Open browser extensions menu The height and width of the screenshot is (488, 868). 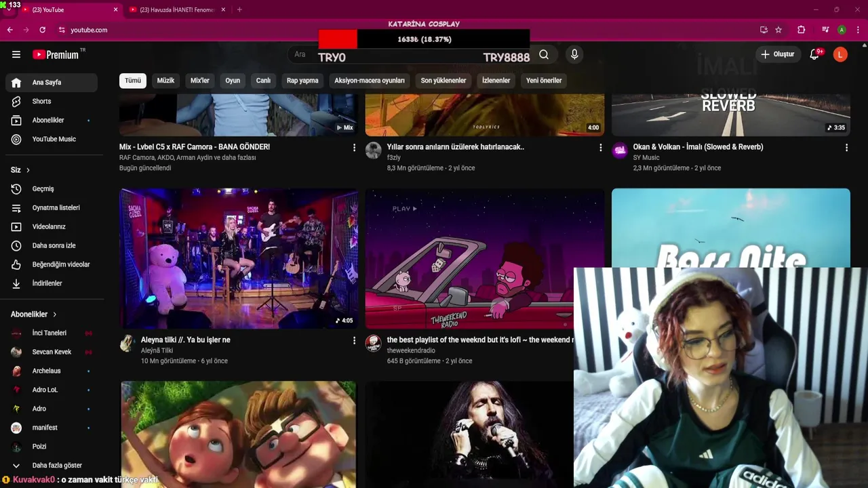[801, 30]
